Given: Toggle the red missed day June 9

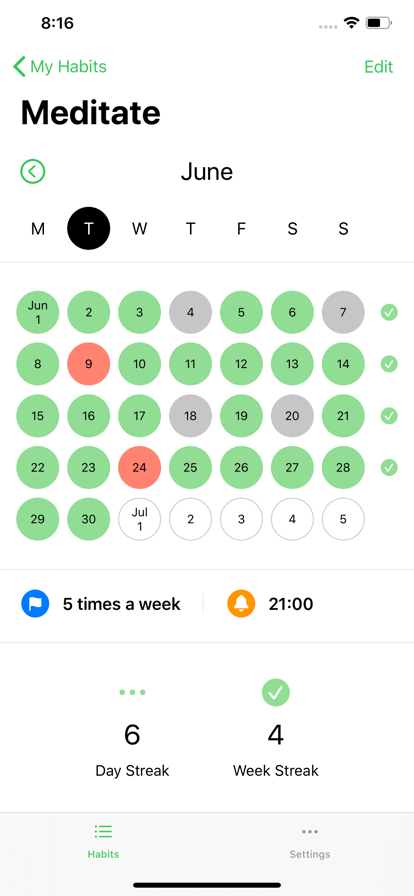Looking at the screenshot, I should coord(89,364).
